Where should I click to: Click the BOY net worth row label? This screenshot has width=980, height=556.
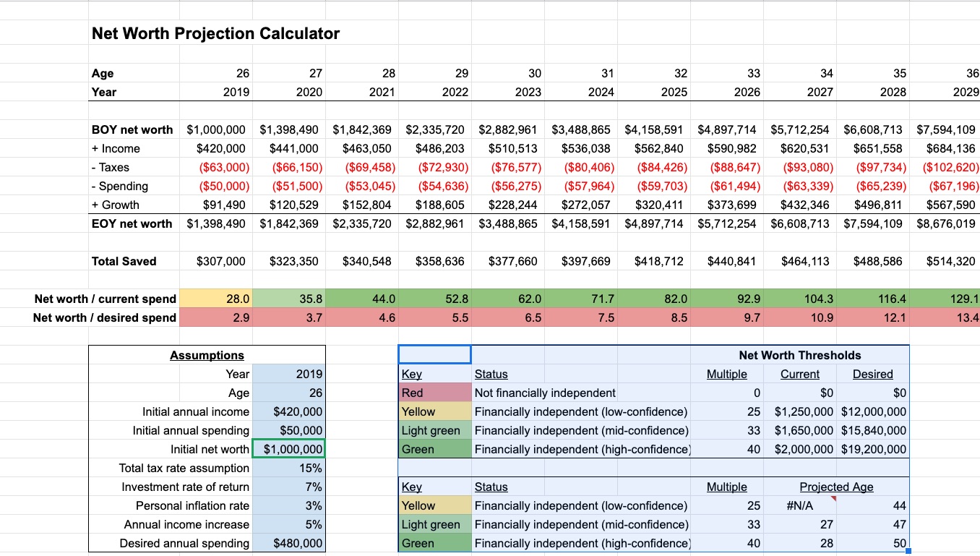pos(132,129)
